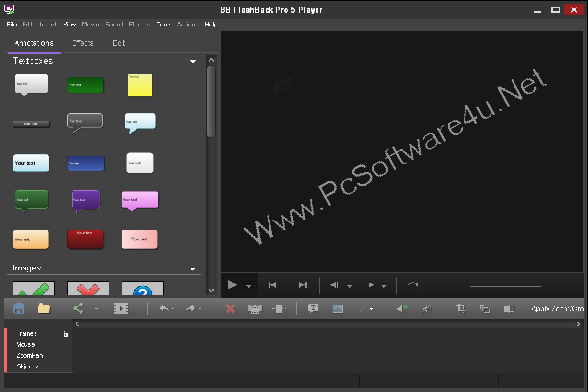This screenshot has width=588, height=392.
Task: Click the slider line in playback bar
Action: click(x=506, y=286)
